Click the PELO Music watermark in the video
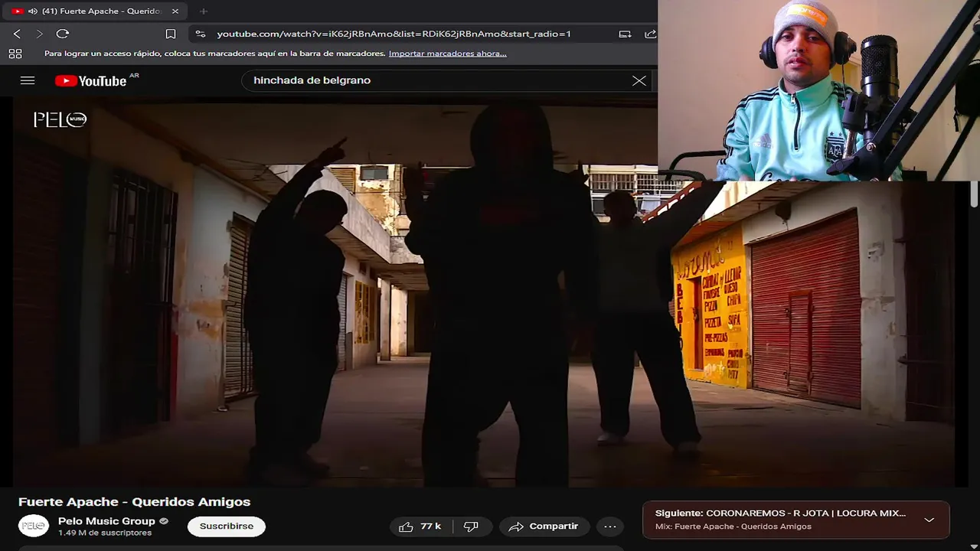Image resolution: width=980 pixels, height=551 pixels. click(60, 119)
